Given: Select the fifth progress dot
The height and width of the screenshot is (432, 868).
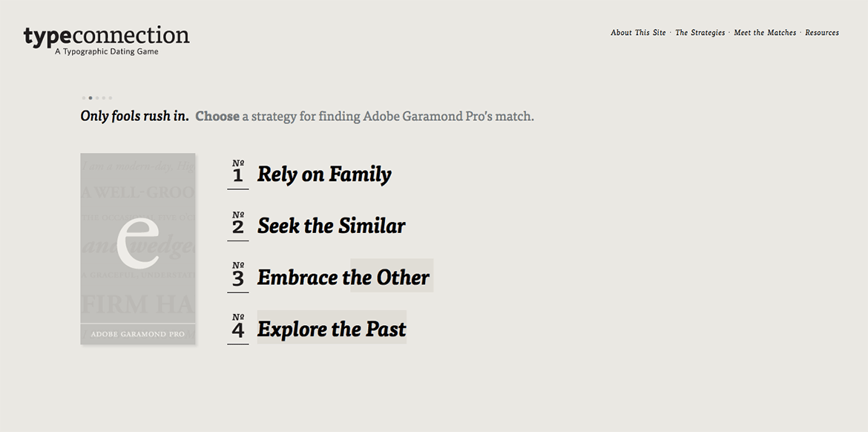Looking at the screenshot, I should click(x=110, y=98).
